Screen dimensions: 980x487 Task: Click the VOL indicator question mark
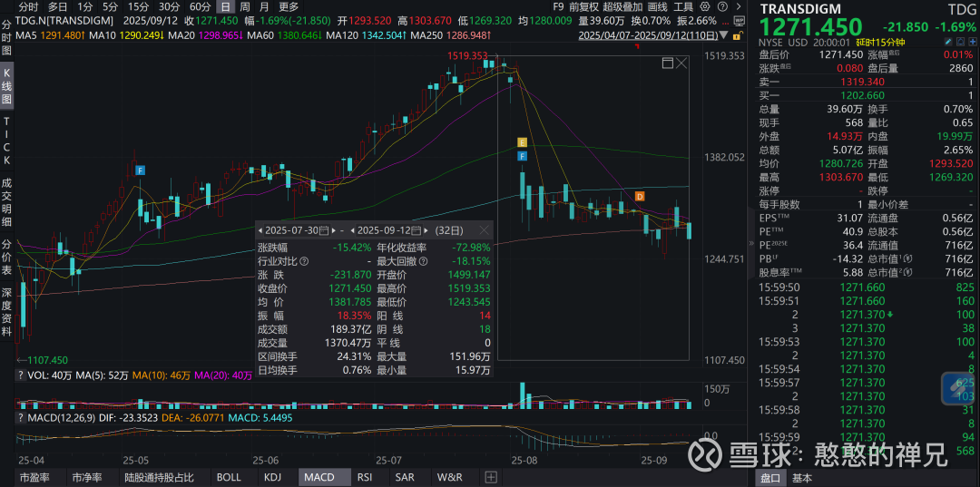[x=21, y=375]
